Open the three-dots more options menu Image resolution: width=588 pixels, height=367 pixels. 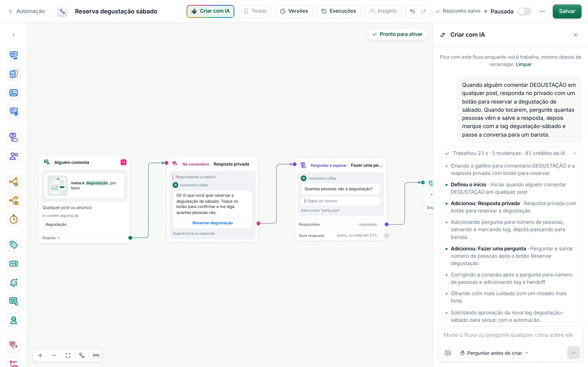pyautogui.click(x=542, y=11)
